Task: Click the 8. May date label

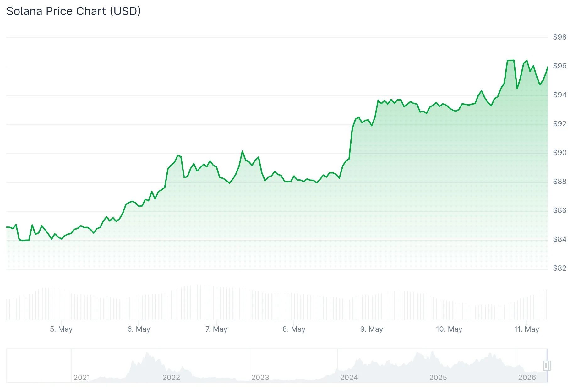Action: pos(294,329)
